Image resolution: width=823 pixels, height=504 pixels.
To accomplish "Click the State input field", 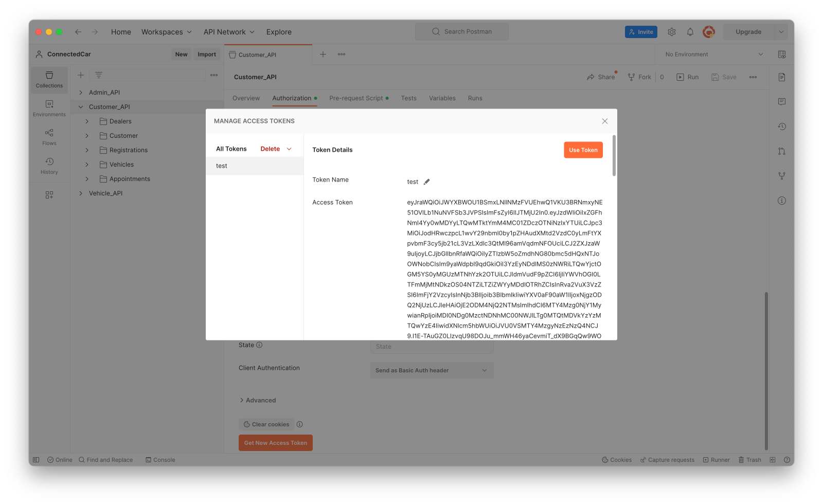I will coord(432,347).
